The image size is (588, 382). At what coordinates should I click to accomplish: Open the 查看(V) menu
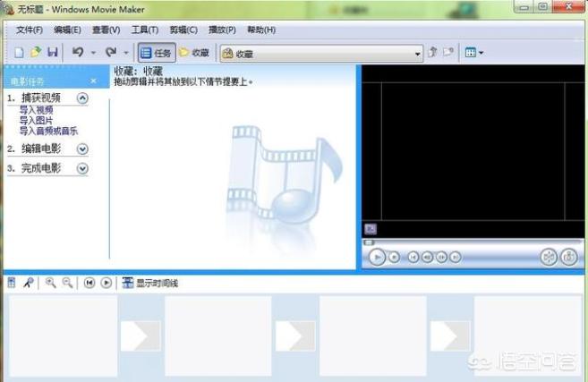click(x=107, y=30)
